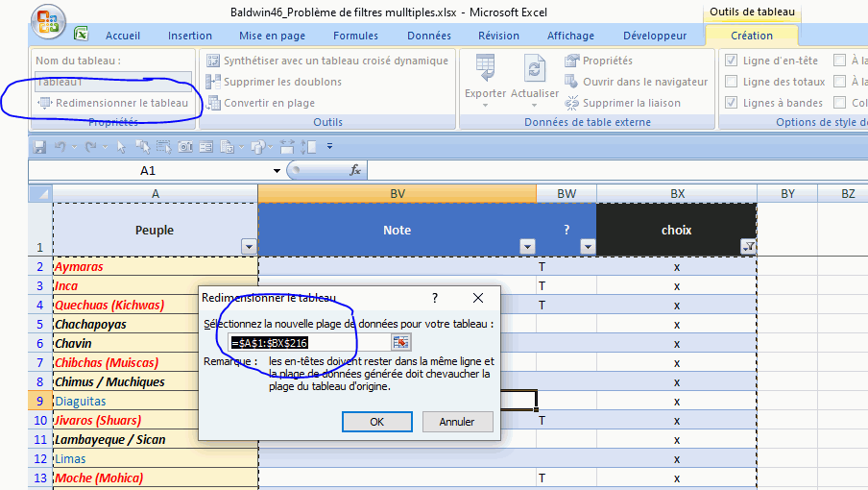Close the Redimensionner le tableau dialog

pos(478,298)
